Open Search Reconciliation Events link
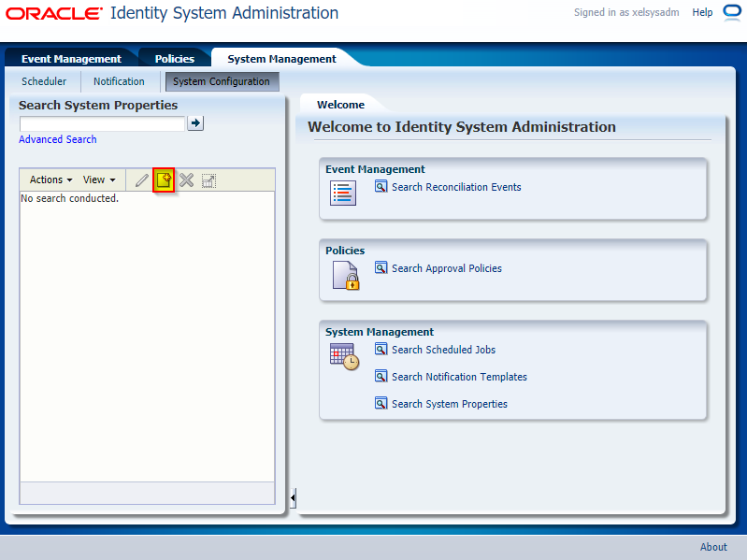 point(456,187)
